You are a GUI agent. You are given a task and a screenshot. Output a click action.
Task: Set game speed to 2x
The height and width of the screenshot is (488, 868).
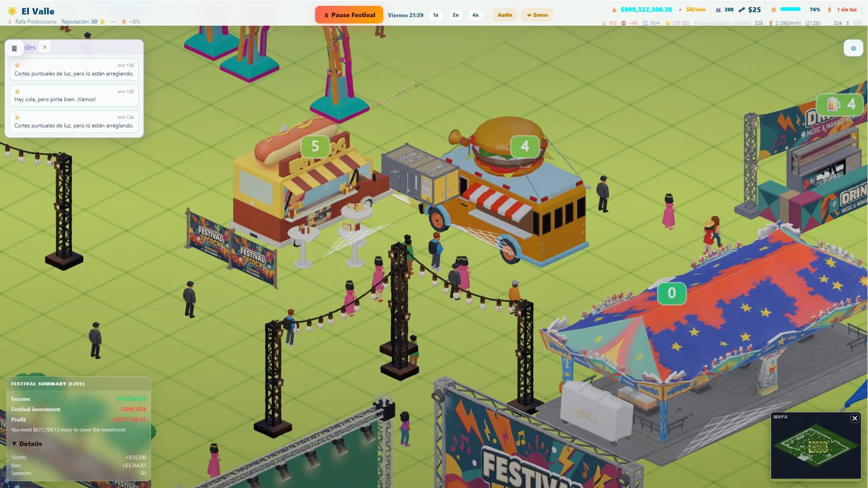pos(456,15)
